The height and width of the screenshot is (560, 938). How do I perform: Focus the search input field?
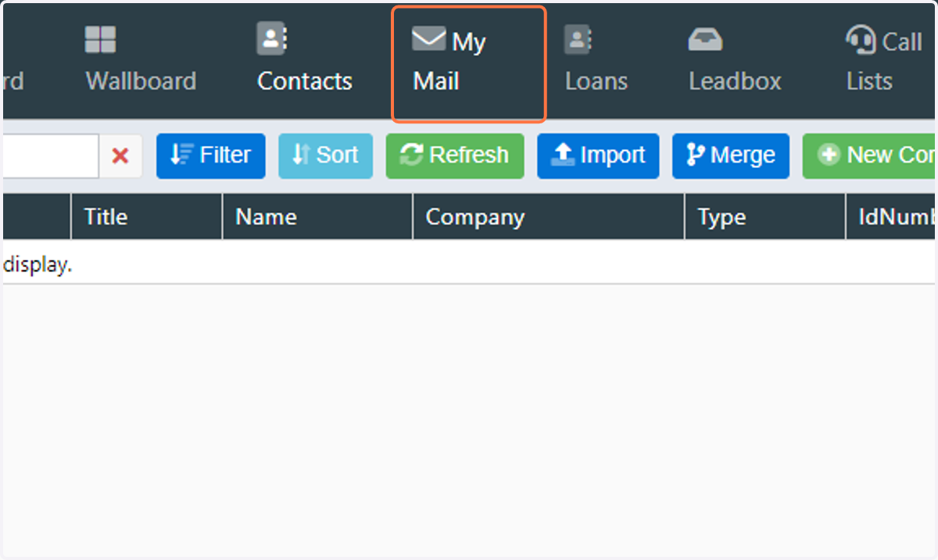pyautogui.click(x=51, y=155)
